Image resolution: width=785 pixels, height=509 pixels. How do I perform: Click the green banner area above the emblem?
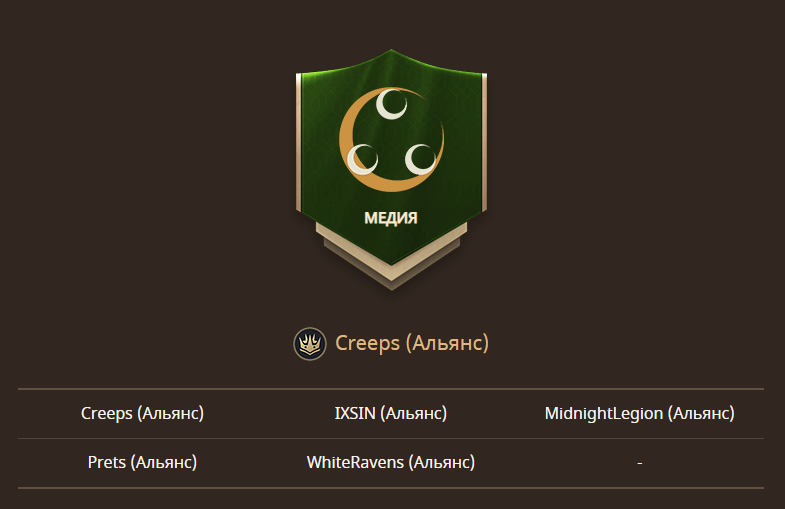tap(391, 68)
